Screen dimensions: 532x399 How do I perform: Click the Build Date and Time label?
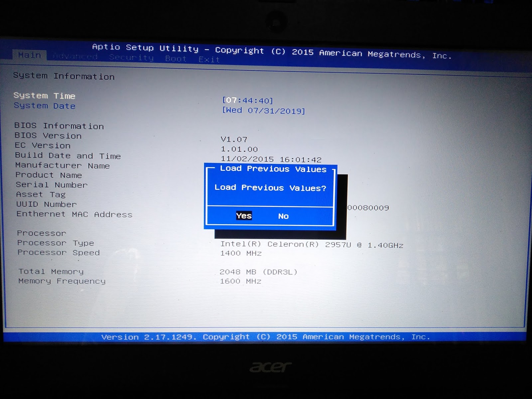point(68,156)
